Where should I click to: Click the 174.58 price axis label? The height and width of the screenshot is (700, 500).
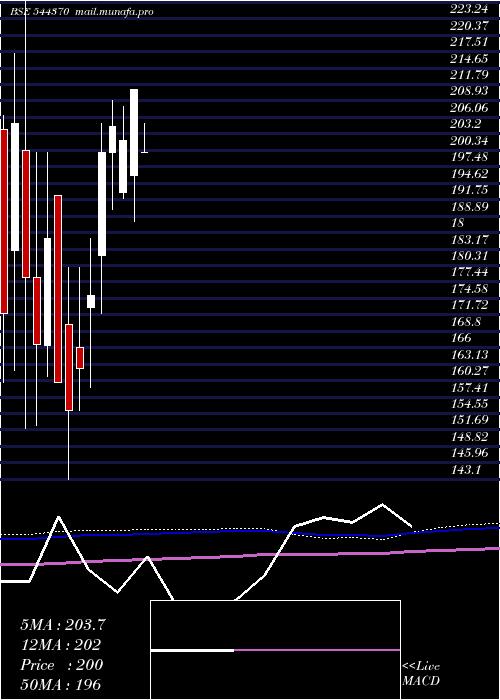point(468,289)
